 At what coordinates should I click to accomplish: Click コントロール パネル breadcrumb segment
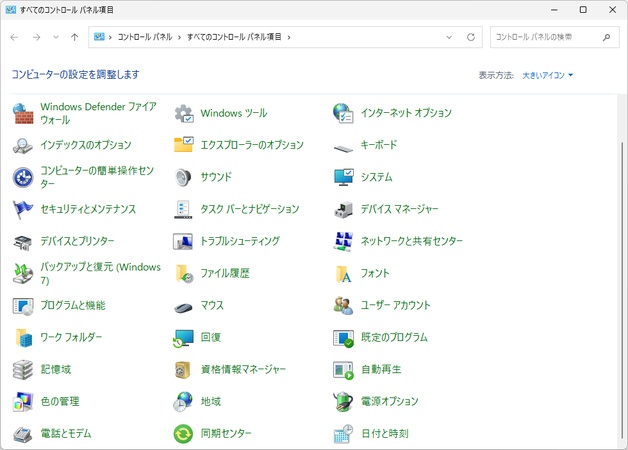[x=145, y=37]
